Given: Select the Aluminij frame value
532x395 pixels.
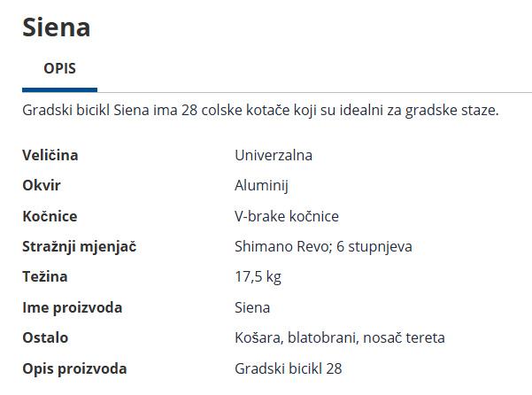Looking at the screenshot, I should tap(262, 186).
